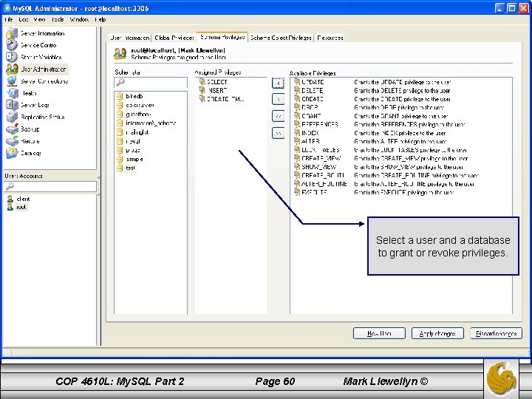Click DELETE available privilege icon

point(297,90)
